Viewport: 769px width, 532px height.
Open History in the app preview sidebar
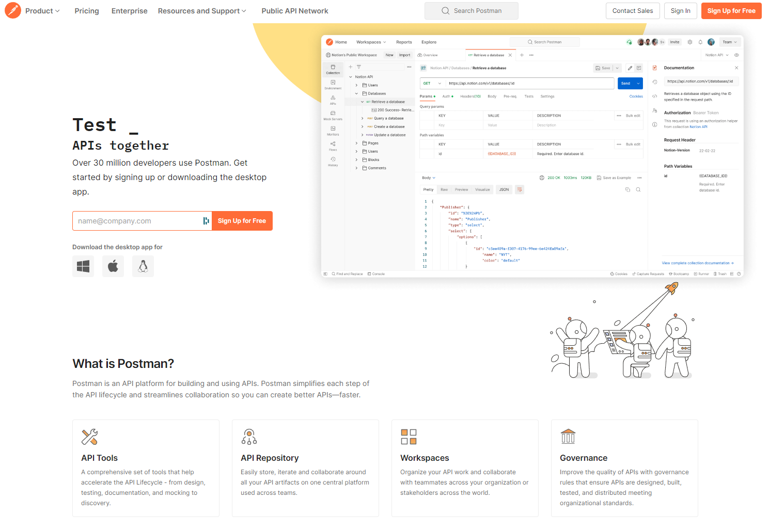pyautogui.click(x=333, y=162)
